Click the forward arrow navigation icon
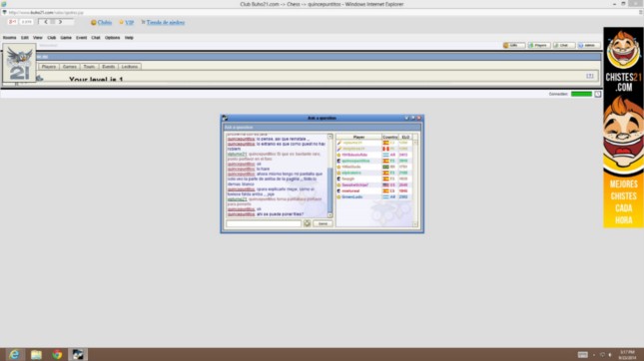 coord(60,22)
